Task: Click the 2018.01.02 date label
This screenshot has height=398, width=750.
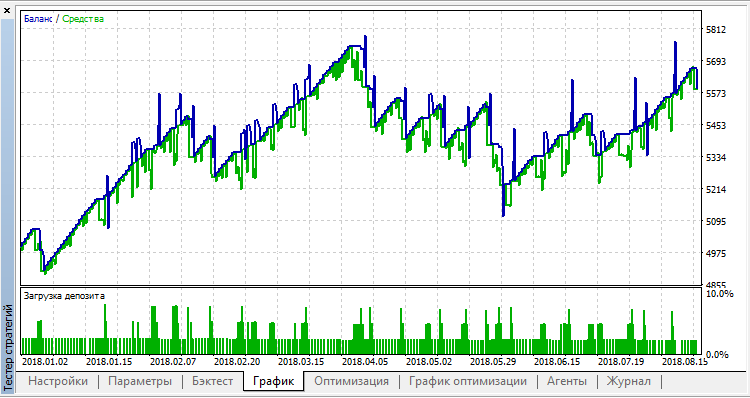Action: click(x=45, y=362)
